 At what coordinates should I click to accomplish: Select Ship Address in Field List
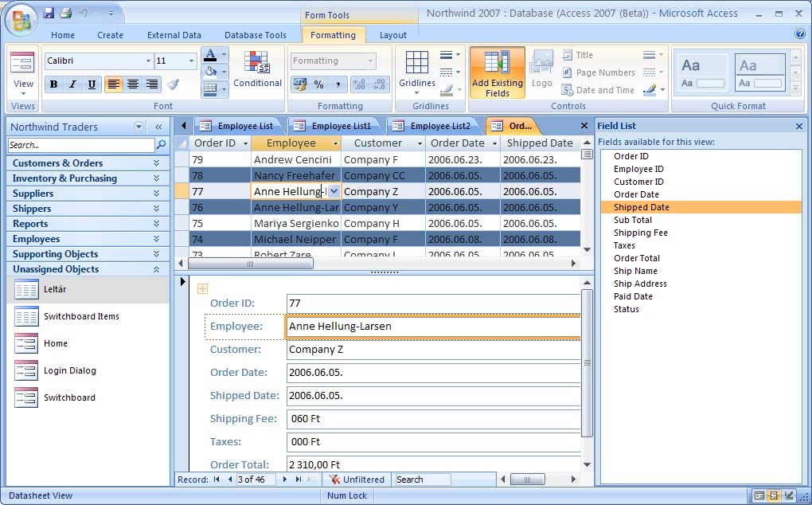[640, 284]
